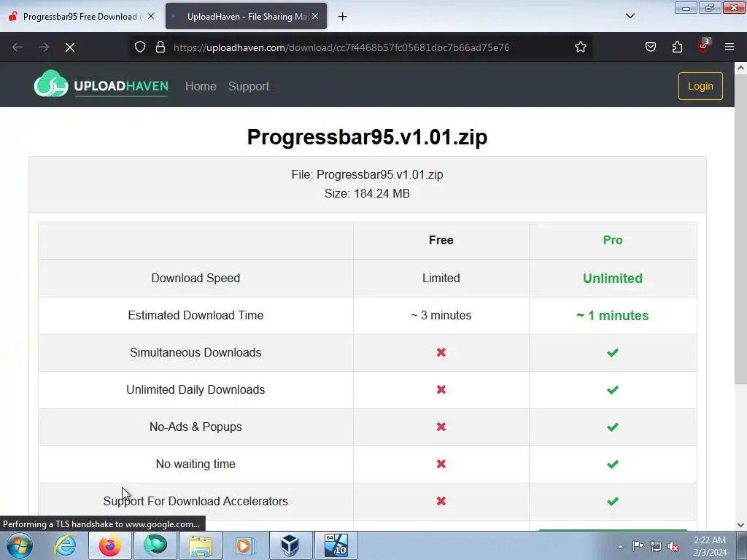
Task: Click the No-Ads & Popups label
Action: (196, 427)
